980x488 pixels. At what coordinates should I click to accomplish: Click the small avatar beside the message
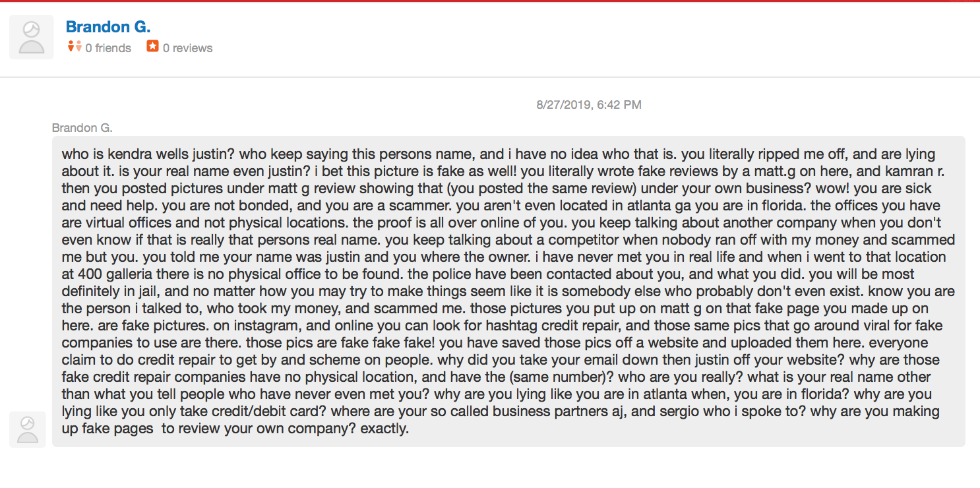click(28, 429)
